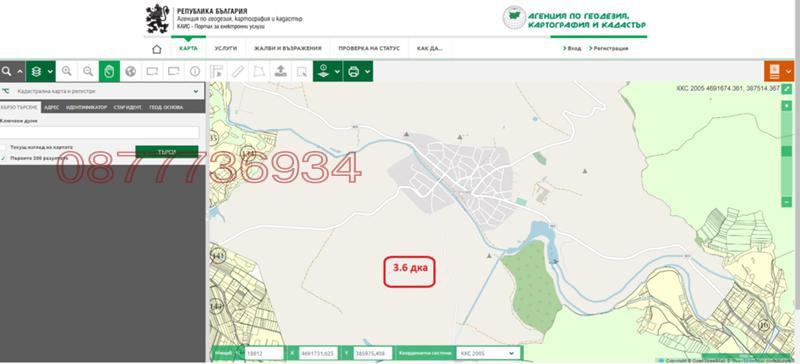Toggle the first 200 results checkbox
Image resolution: width=800 pixels, height=364 pixels.
click(4, 158)
